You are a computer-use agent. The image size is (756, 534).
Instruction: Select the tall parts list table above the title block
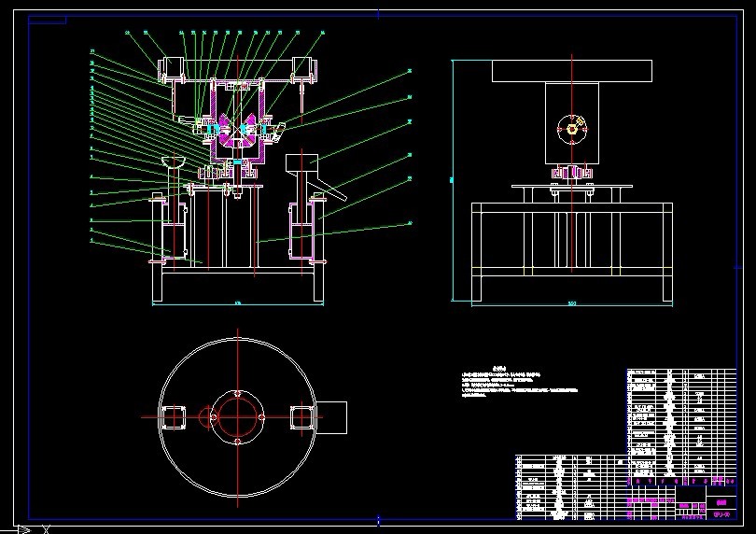click(x=681, y=427)
